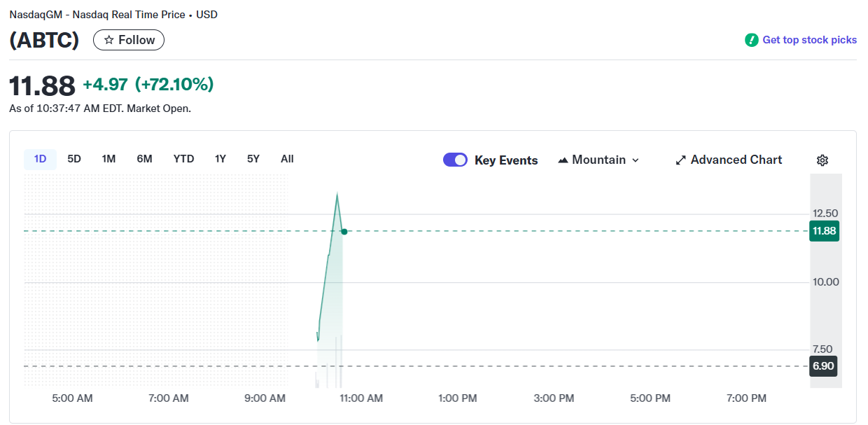
Task: Click the 11.88 headline price
Action: 42,86
